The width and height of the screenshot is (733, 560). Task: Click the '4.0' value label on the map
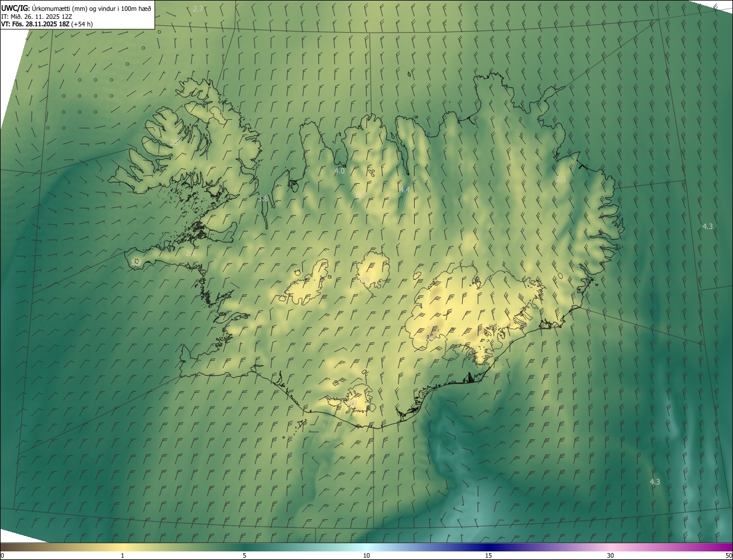[340, 171]
